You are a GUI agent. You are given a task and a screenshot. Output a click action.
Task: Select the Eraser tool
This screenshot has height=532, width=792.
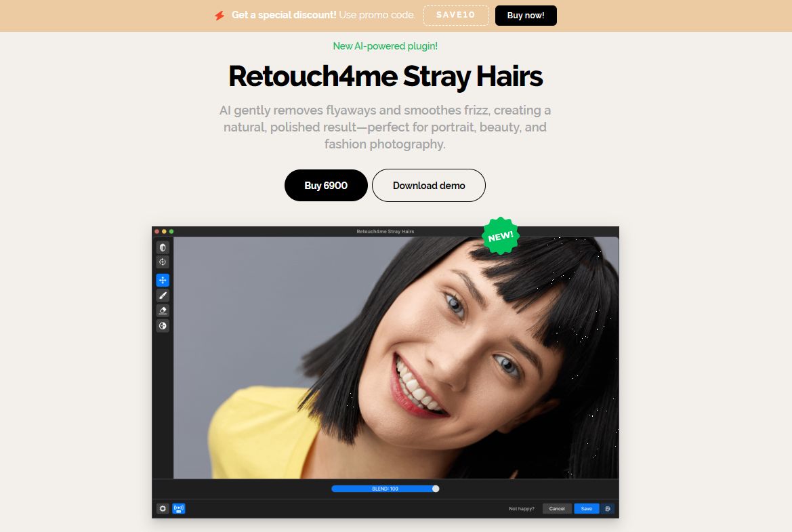(x=163, y=310)
